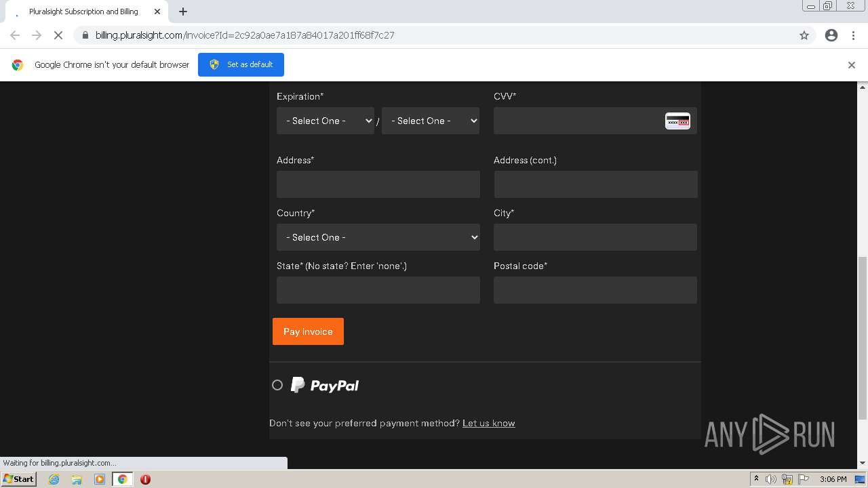The height and width of the screenshot is (488, 868).
Task: Show hidden system tray icons
Action: coord(756,479)
